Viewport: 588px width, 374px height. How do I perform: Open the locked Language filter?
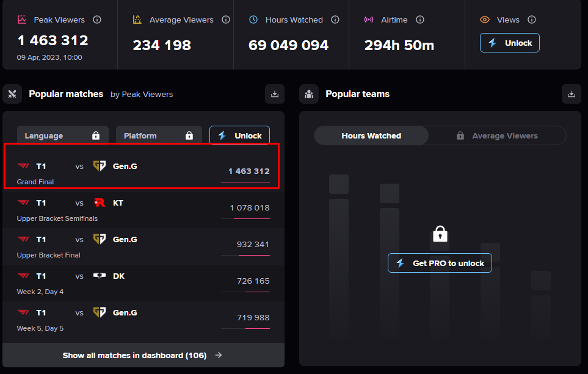(63, 135)
